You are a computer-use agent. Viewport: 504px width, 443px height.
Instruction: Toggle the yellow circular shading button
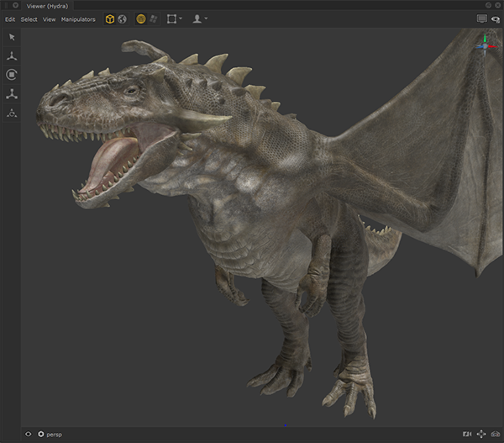click(x=141, y=18)
